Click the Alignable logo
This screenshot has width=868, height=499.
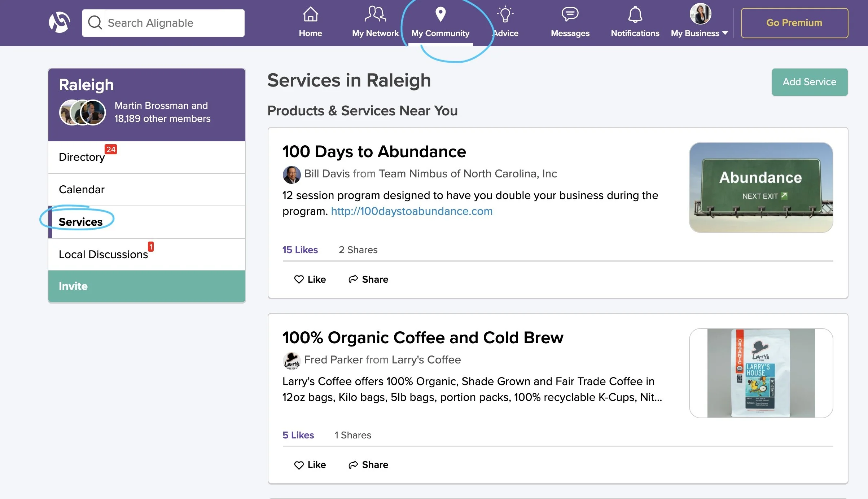(59, 22)
